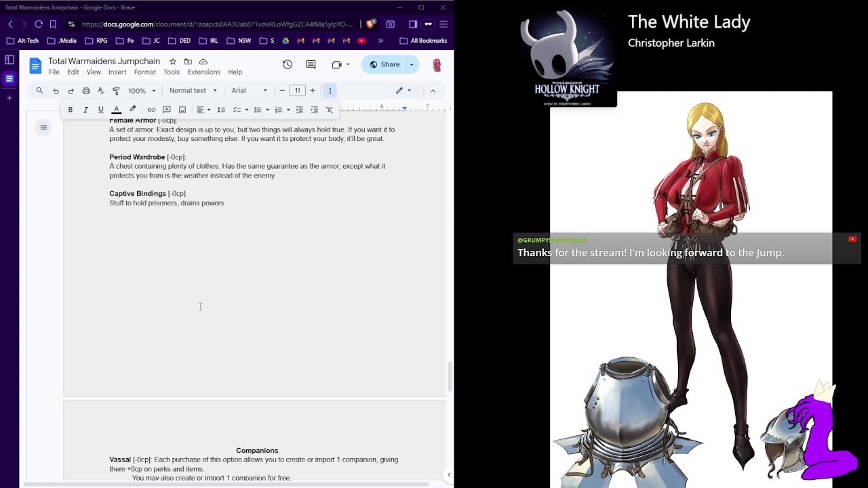
Task: Decrease paragraph indent
Action: click(299, 110)
